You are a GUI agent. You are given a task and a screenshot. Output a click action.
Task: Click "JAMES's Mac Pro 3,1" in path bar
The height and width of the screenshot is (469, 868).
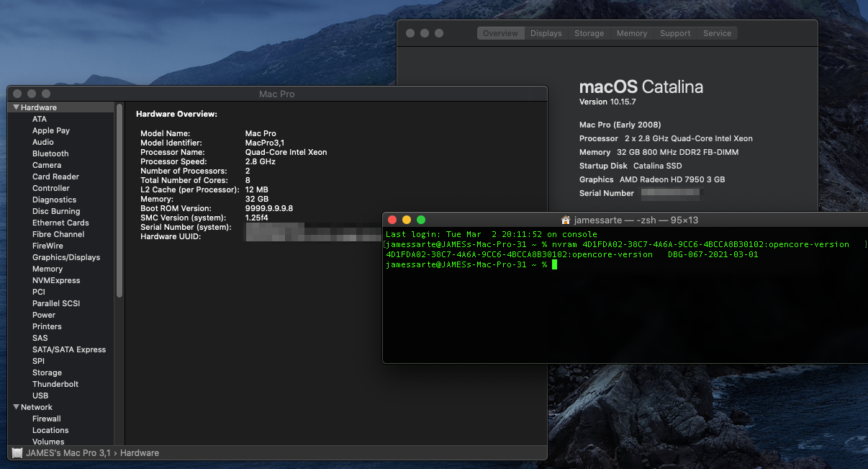coord(68,453)
